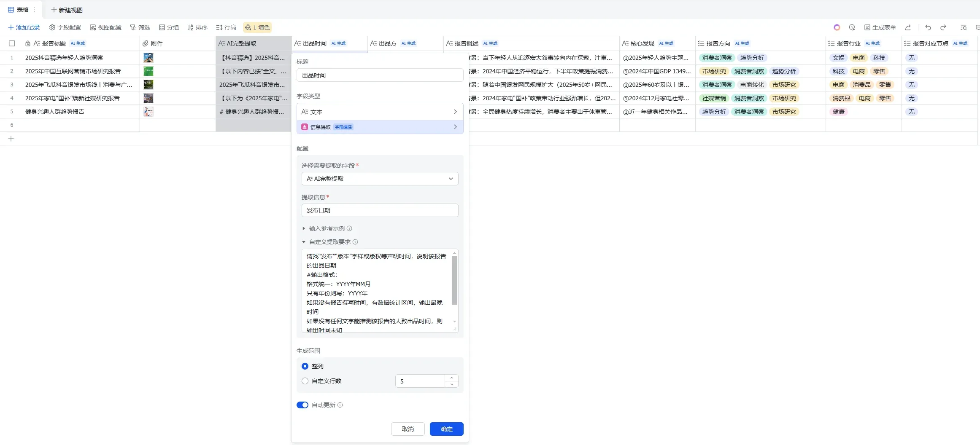Open the share icon near 生成表单
980x445 pixels.
[x=908, y=27]
